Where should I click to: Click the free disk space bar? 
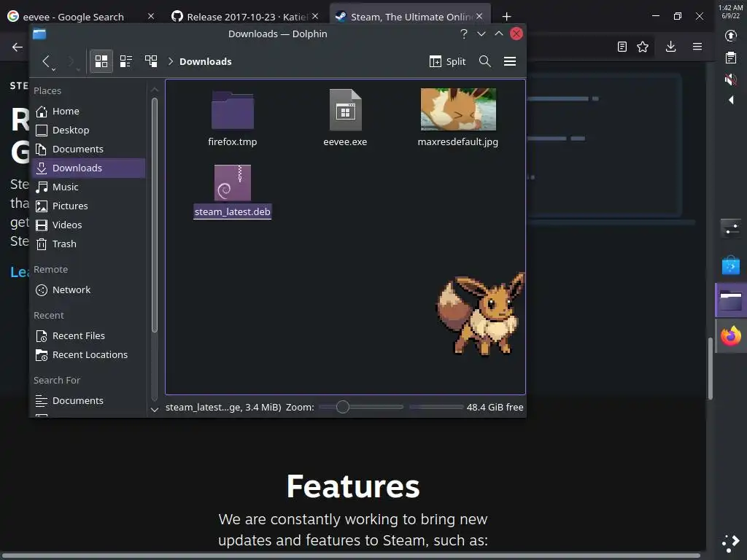pyautogui.click(x=436, y=407)
